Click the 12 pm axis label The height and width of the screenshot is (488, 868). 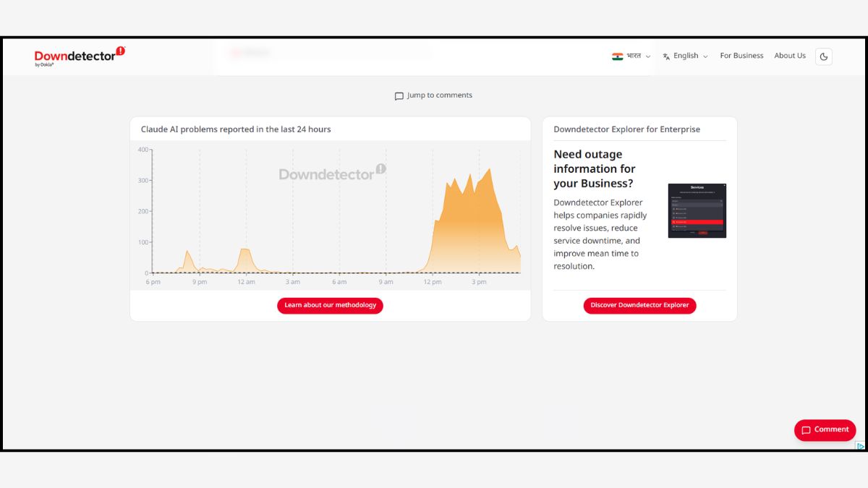[x=433, y=282]
